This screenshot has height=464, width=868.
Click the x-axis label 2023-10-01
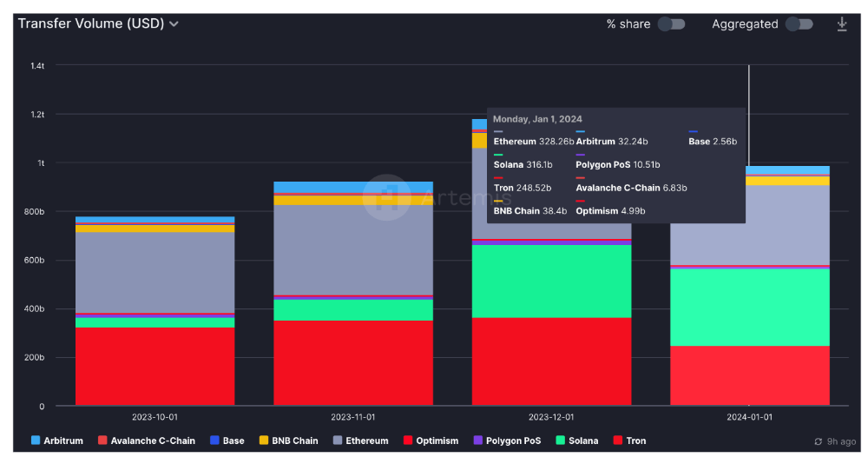[x=155, y=417]
